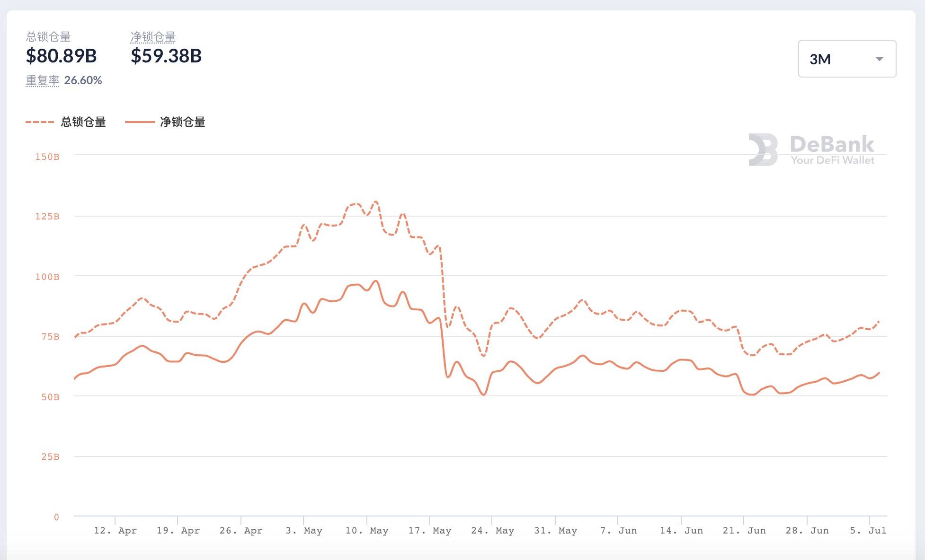The image size is (925, 560).
Task: Click the 100B y-axis label
Action: [x=47, y=277]
